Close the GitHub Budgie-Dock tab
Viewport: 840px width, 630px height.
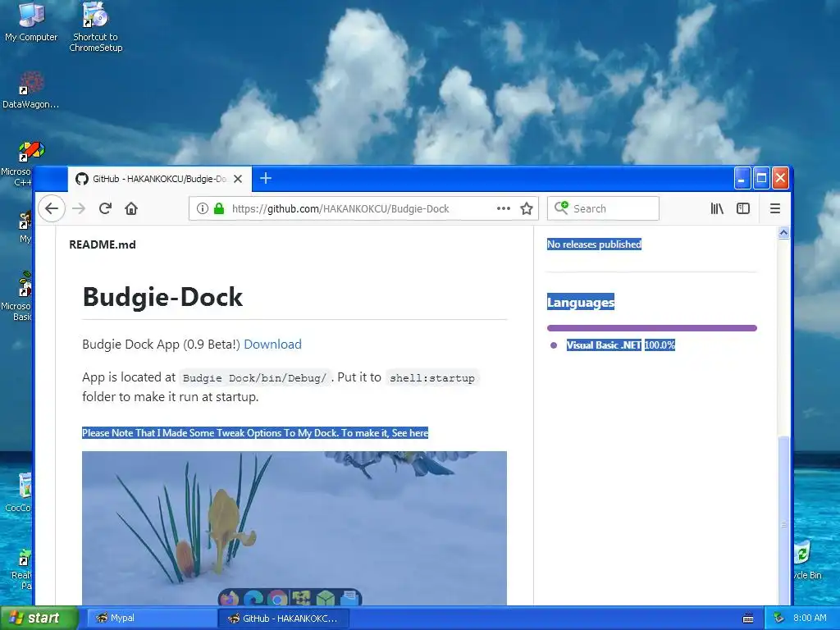238,179
